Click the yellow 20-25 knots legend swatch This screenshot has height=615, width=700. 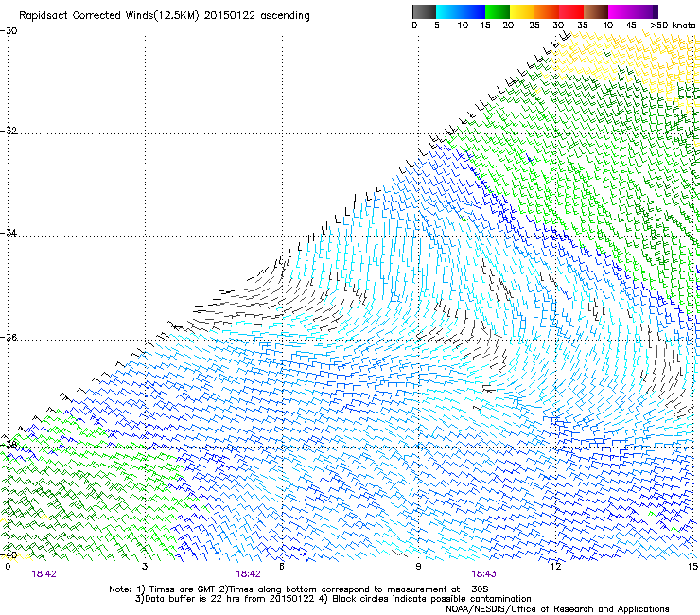click(522, 11)
